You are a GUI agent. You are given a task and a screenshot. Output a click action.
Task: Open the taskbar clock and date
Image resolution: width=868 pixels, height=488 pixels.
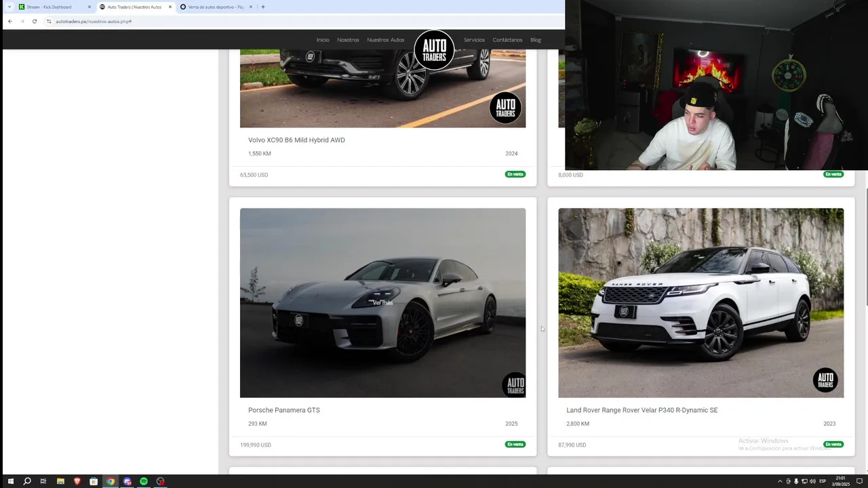tap(841, 481)
